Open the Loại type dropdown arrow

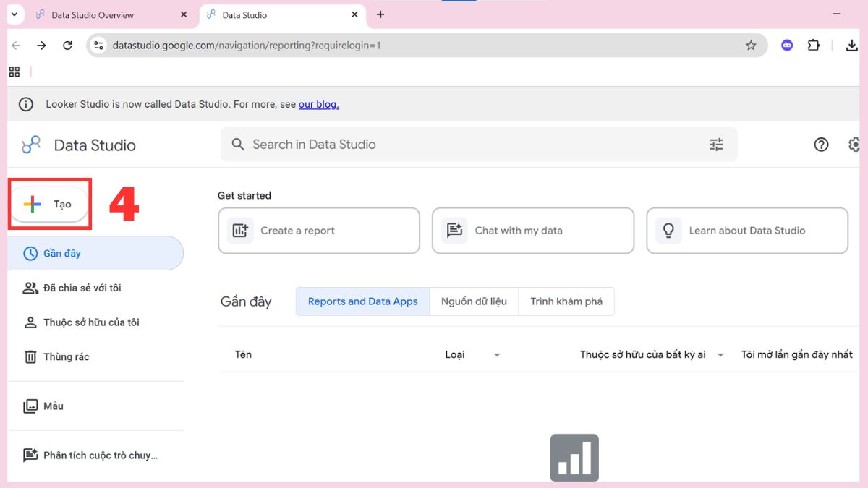pos(497,355)
